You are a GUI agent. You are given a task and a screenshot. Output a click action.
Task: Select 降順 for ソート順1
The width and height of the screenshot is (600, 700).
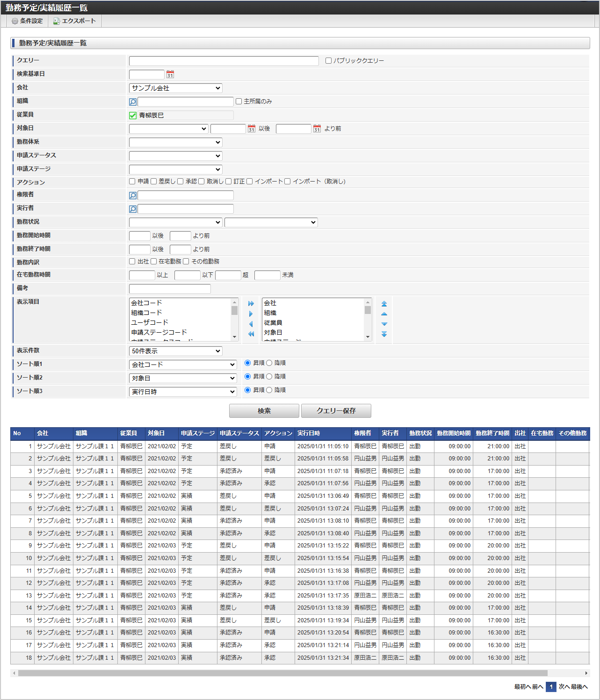tap(269, 363)
